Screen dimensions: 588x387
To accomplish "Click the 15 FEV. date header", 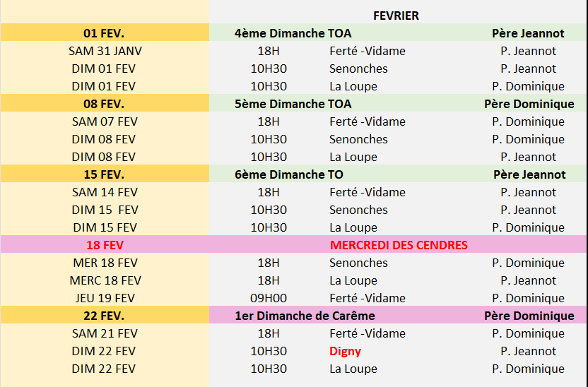I will pyautogui.click(x=103, y=174).
